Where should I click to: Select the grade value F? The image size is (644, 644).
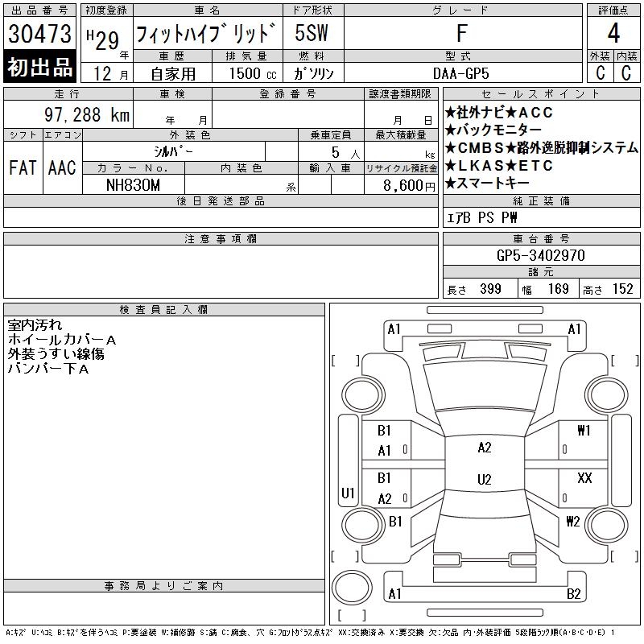tap(462, 33)
